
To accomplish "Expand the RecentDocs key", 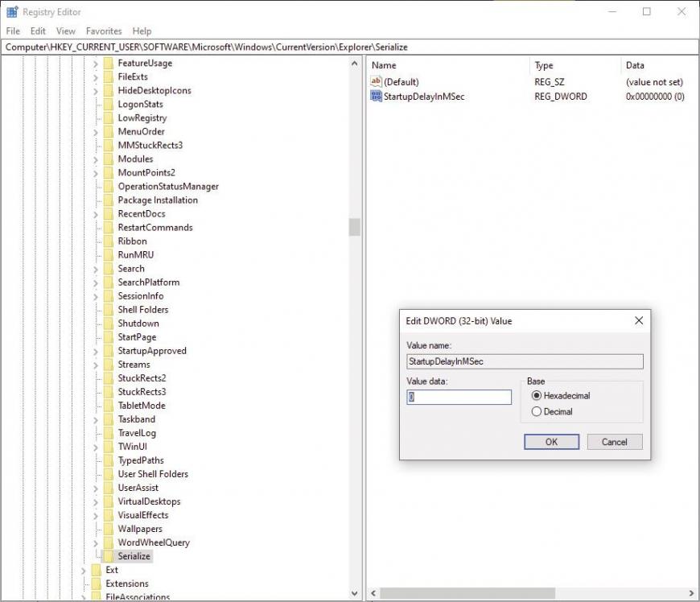I will [x=96, y=214].
